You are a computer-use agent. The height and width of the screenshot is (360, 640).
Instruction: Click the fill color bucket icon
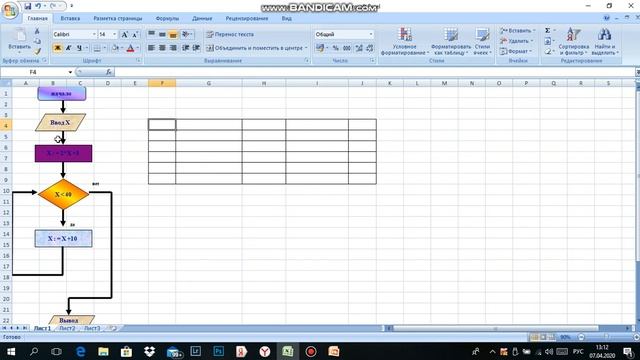click(x=115, y=48)
